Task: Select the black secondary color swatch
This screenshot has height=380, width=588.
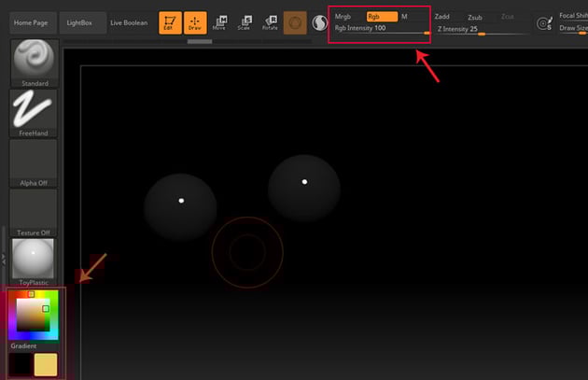Action: coord(20,364)
